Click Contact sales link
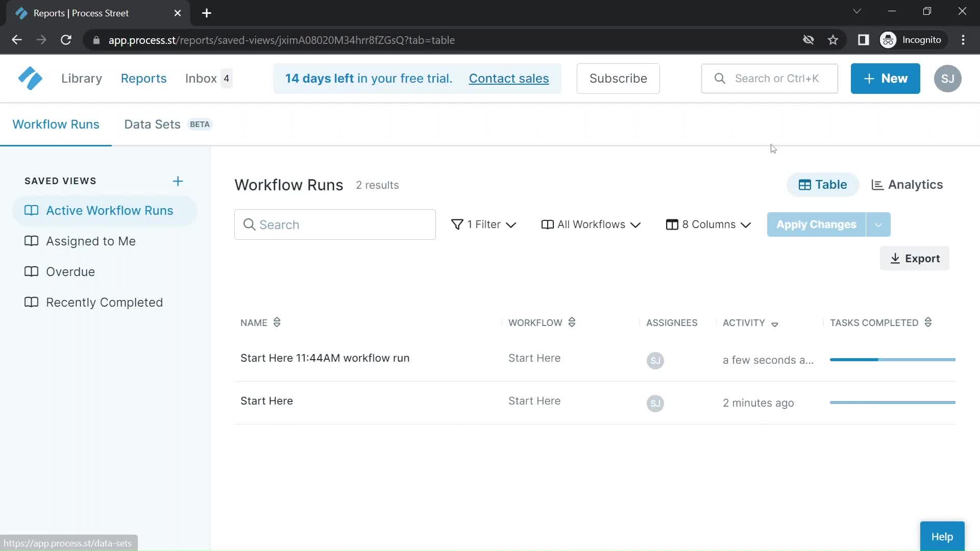 click(x=509, y=79)
